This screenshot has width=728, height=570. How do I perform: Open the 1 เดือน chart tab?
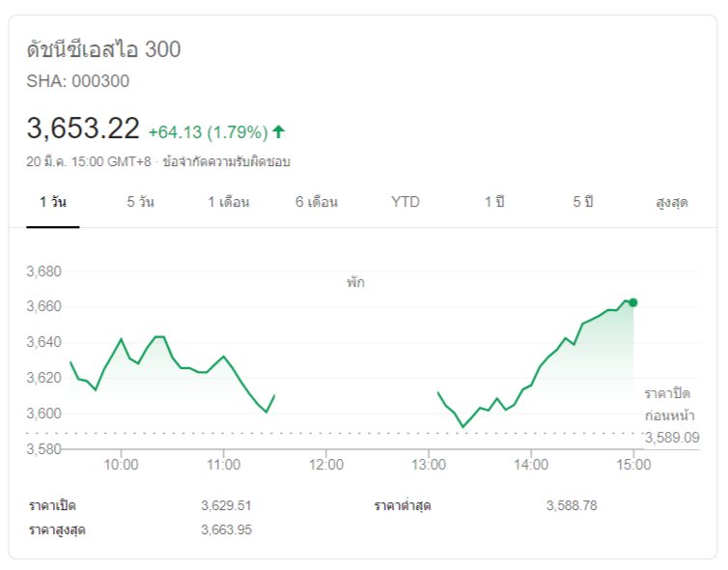229,202
